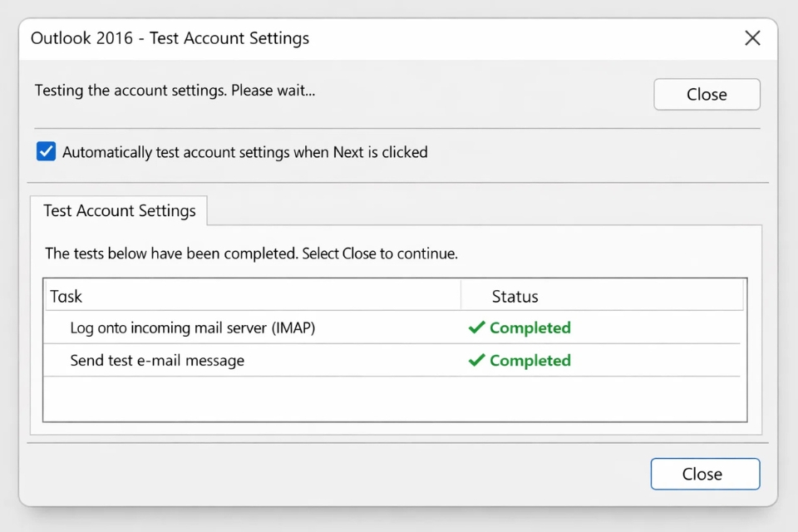Click the 'Automatically test account settings when Next is clicked' label
Screen dimensions: 798x532
coord(244,152)
